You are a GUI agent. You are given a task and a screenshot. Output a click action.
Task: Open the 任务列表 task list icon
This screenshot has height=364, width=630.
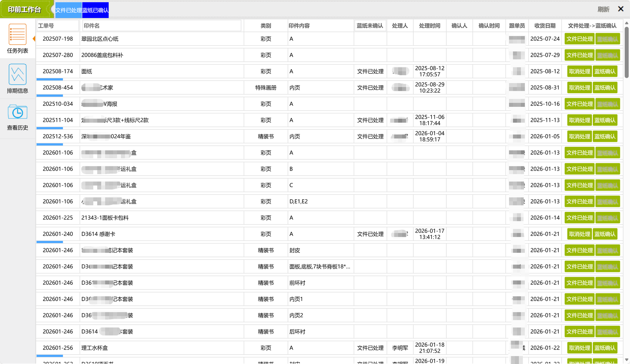click(17, 35)
